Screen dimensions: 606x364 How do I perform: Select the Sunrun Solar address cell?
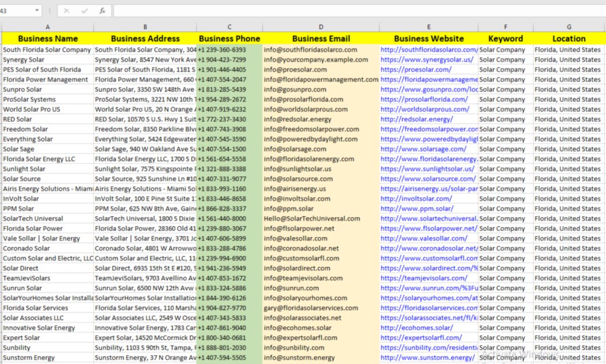click(x=145, y=288)
